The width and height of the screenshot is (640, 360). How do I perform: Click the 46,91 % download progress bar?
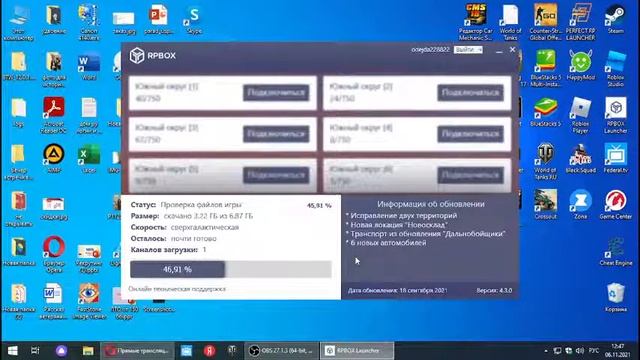[x=231, y=269]
